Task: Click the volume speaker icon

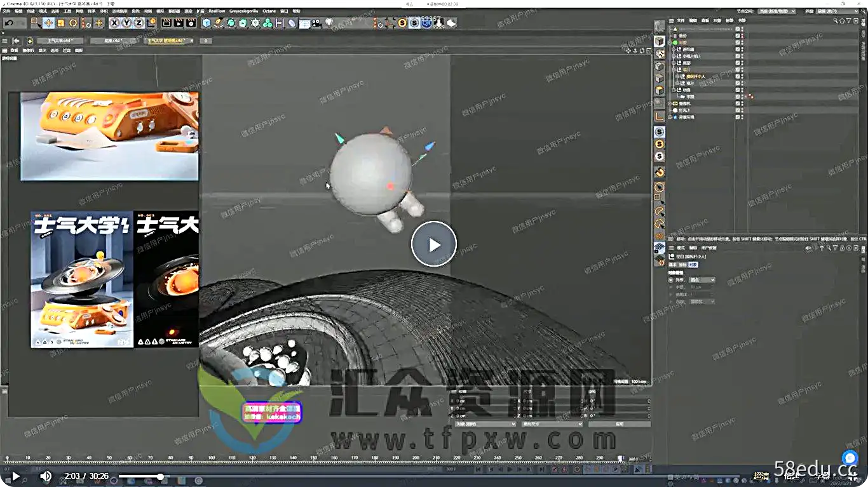Action: [46, 476]
